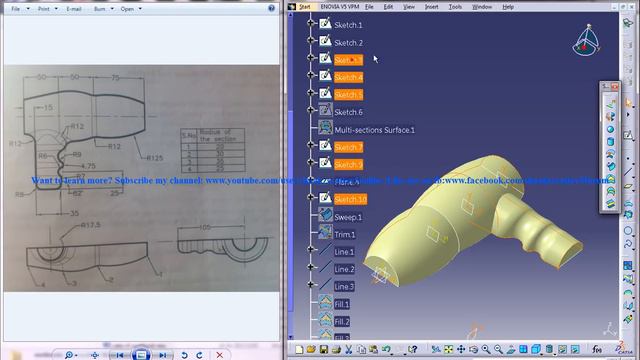
Task: Click the Cylinder surface icon in floating toolbar
Action: 610,142
